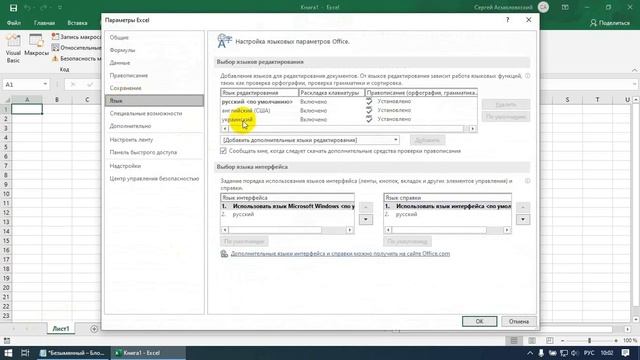Switch to Page Layout view icon
Screen dimensions: 640x360
click(x=532, y=340)
